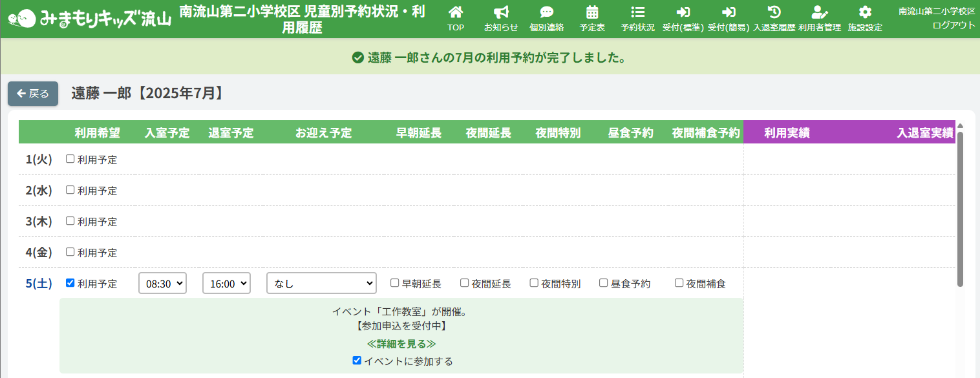
Task: Click the vertical scrollbar of the table
Action: point(960,207)
